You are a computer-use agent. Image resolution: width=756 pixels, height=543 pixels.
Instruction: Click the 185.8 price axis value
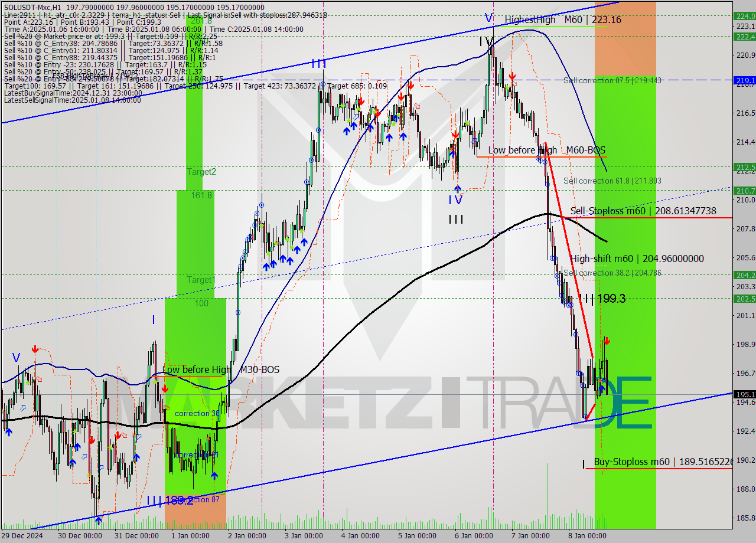(745, 518)
